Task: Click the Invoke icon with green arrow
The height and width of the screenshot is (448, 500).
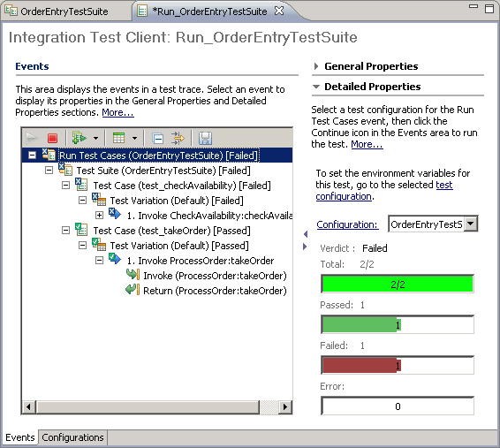Action: [x=80, y=138]
